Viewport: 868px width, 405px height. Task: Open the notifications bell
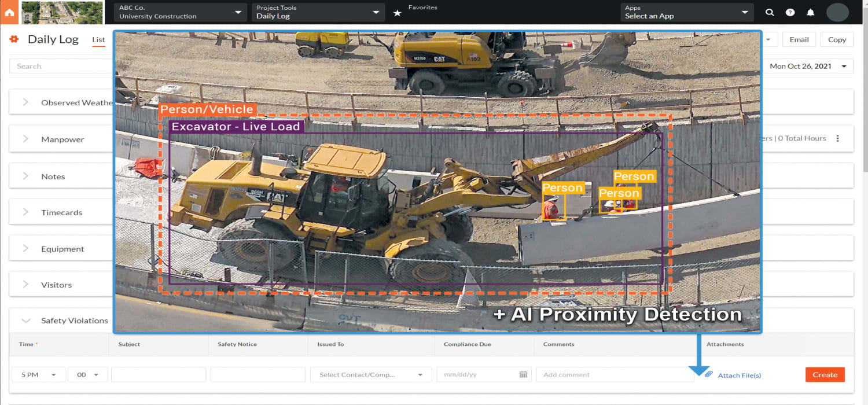pyautogui.click(x=811, y=12)
